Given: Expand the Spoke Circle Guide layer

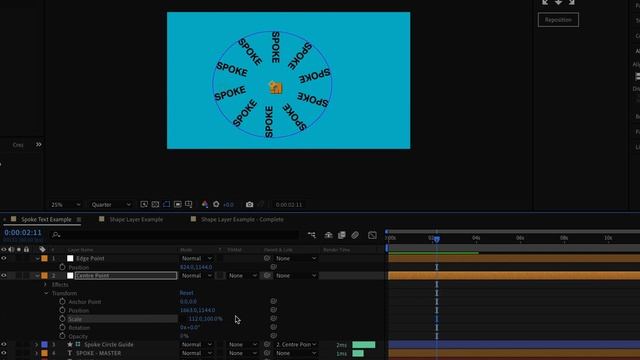Looking at the screenshot, I should coord(36,344).
